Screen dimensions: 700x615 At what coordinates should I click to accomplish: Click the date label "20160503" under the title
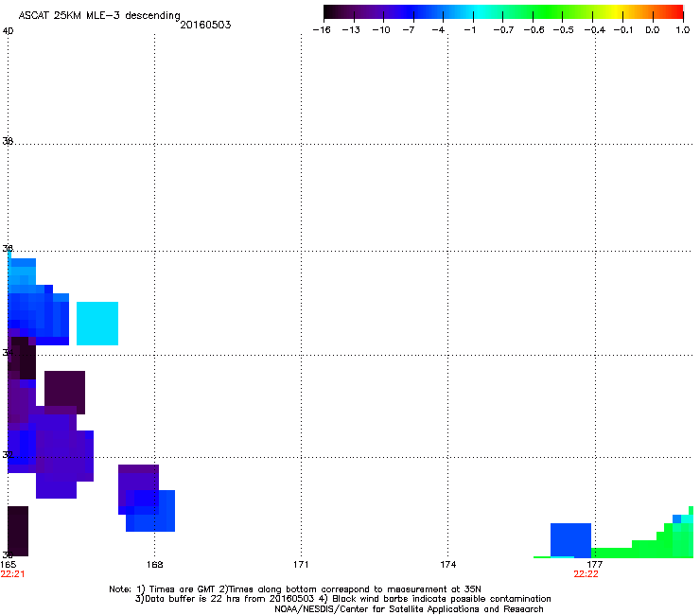point(205,25)
